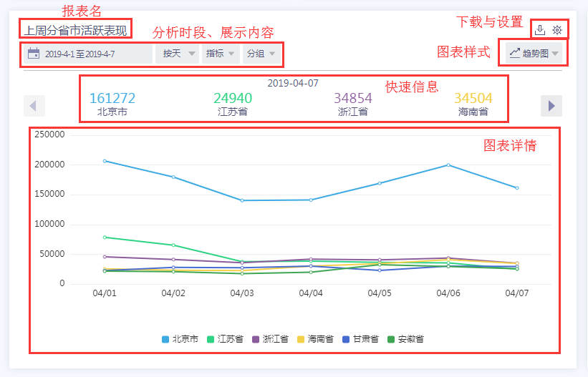Go to next quick info page

coord(551,106)
